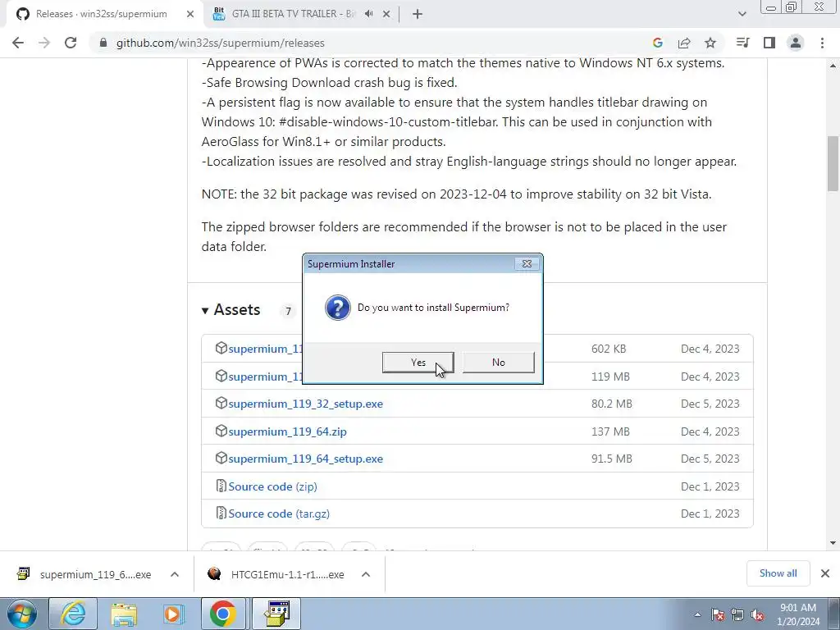Go forward in browser history
This screenshot has width=840, height=630.
44,43
